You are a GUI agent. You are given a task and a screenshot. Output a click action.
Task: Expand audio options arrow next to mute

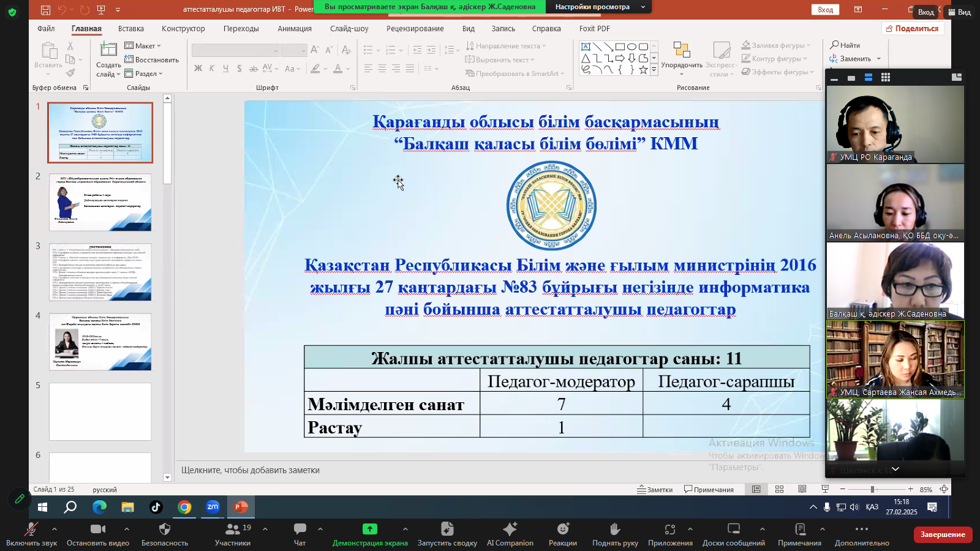click(x=55, y=529)
